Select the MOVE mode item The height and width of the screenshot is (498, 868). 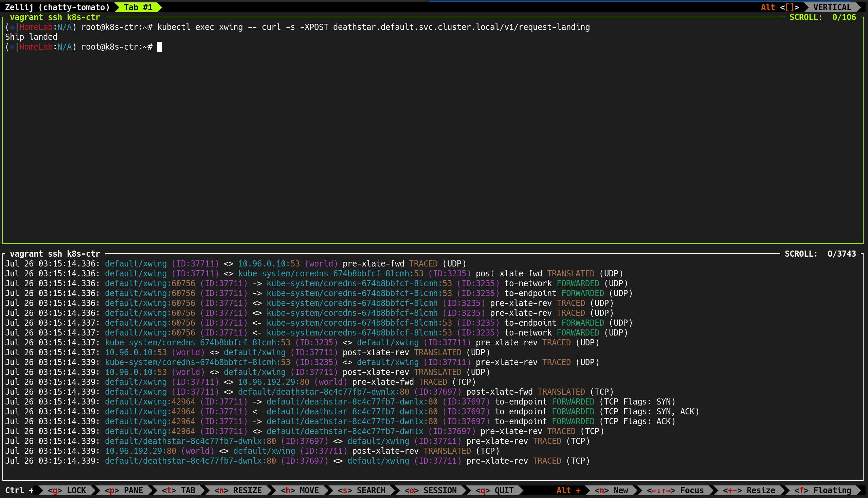point(300,490)
